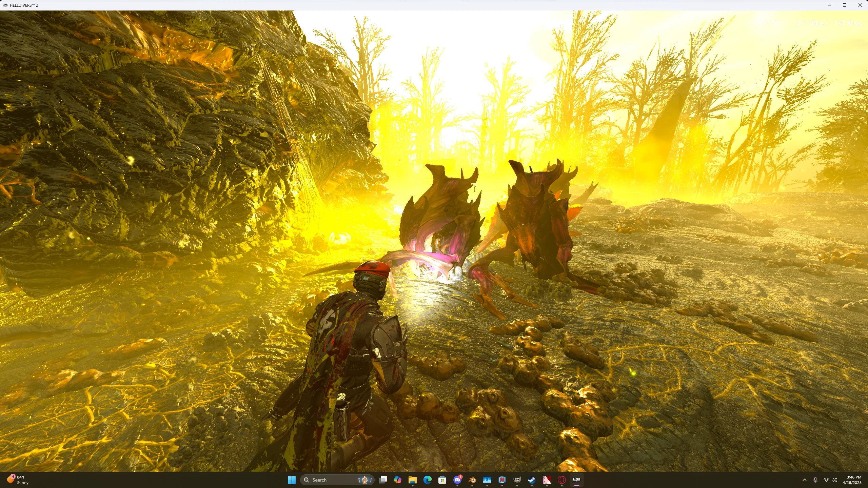Show hidden system tray icons
The image size is (868, 488).
pos(804,480)
